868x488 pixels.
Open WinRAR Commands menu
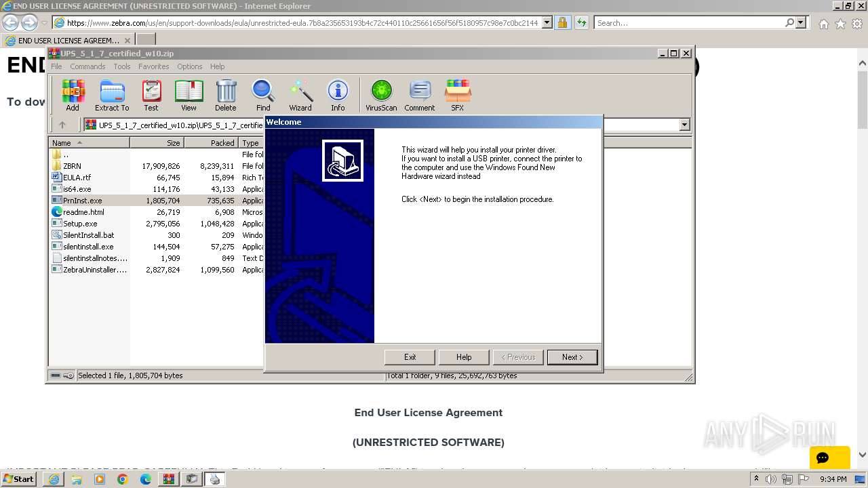pyautogui.click(x=87, y=66)
